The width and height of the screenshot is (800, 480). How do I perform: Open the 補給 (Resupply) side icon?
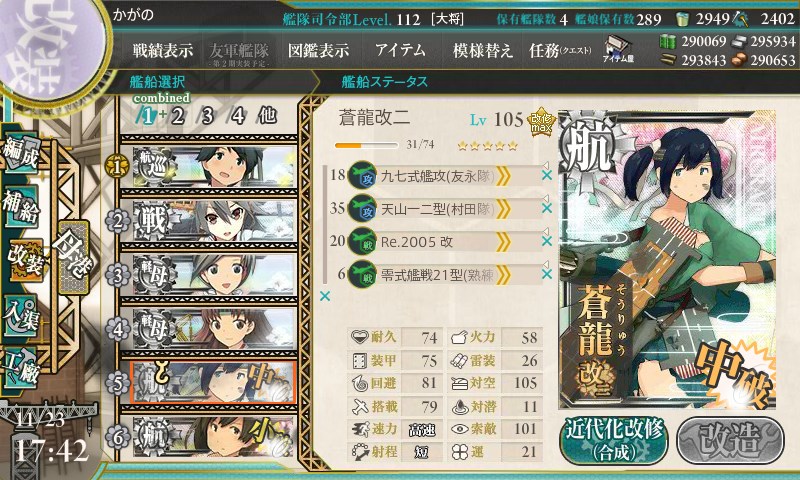21,206
